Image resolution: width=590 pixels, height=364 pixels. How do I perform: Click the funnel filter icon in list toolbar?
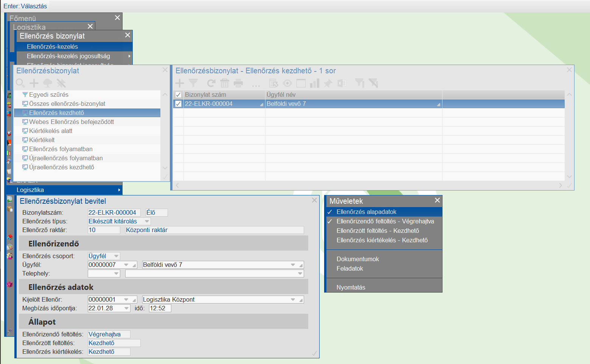(x=193, y=83)
